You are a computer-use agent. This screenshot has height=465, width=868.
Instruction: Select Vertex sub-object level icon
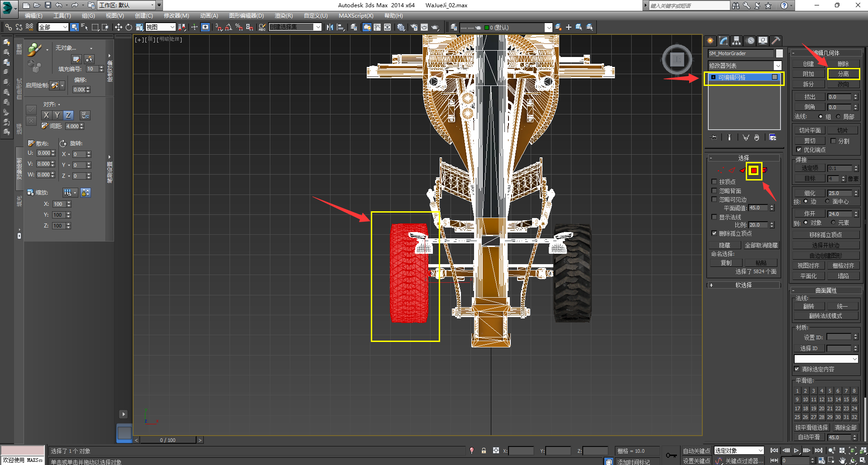[721, 171]
